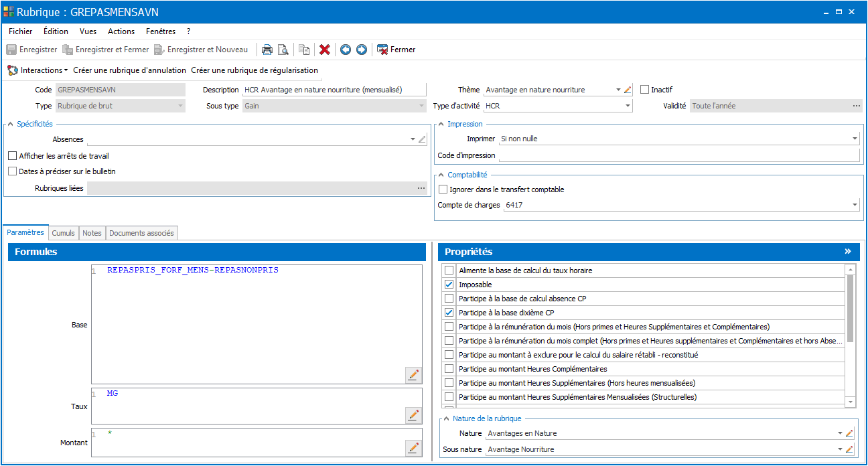Switch to the Notes tab
Image resolution: width=868 pixels, height=466 pixels.
(92, 233)
